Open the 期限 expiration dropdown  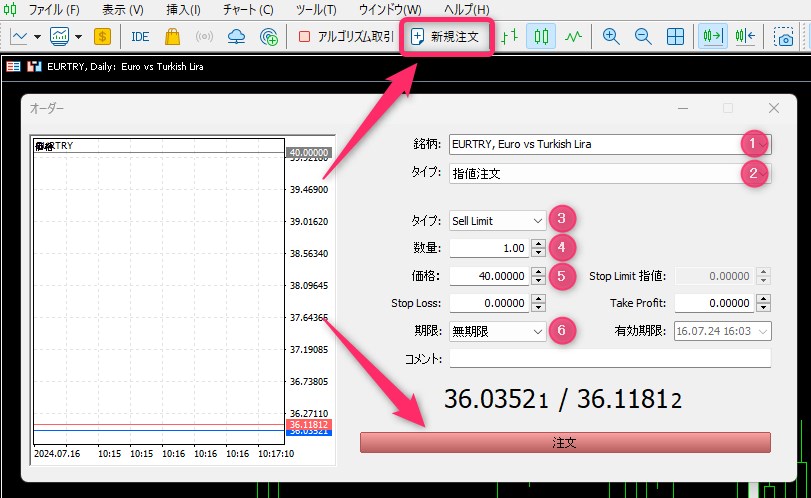497,331
